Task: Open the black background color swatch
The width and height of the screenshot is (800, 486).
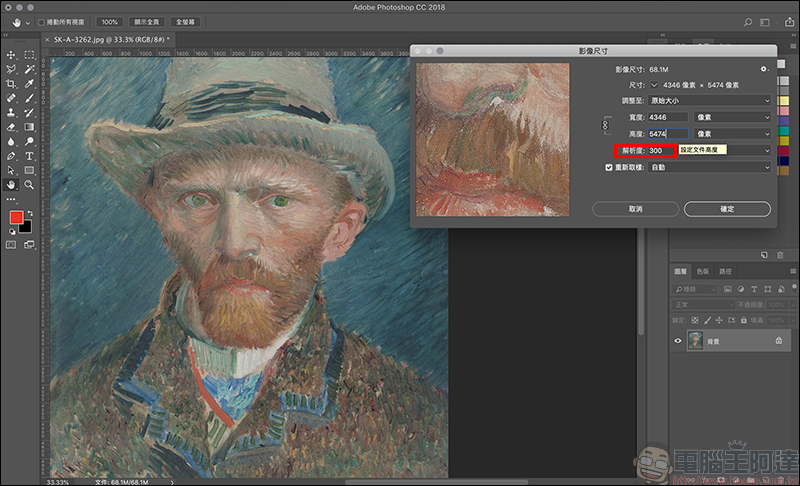Action: point(27,228)
